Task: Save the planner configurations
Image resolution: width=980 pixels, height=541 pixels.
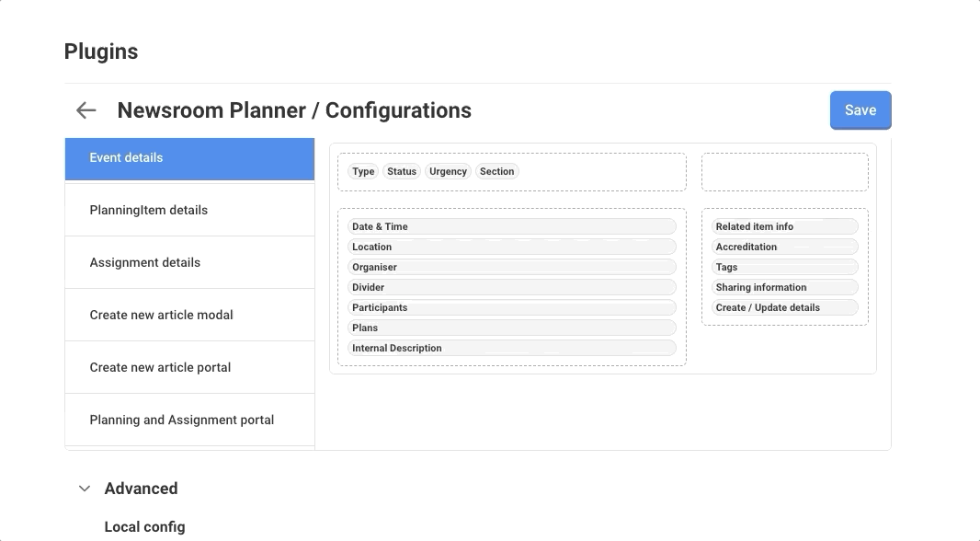Action: 860,110
